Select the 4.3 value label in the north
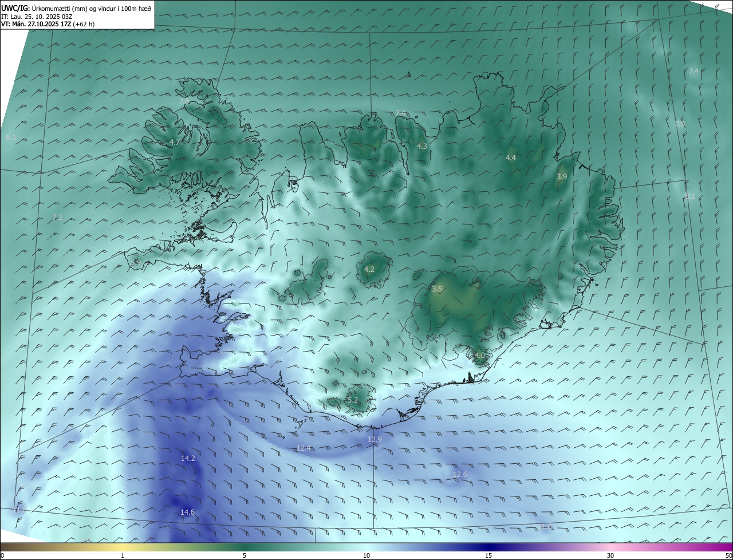Image resolution: width=733 pixels, height=560 pixels. pyautogui.click(x=422, y=146)
